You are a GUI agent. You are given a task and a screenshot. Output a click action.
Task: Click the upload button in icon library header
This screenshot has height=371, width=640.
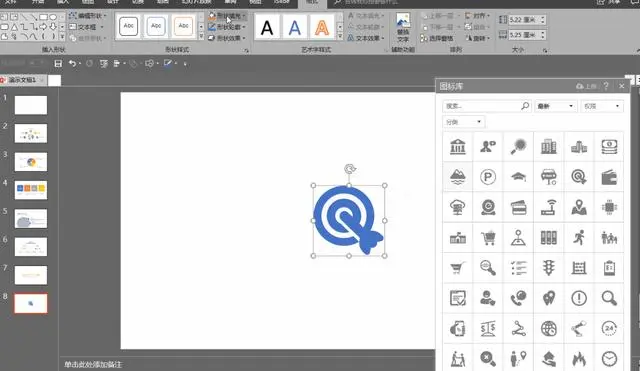(x=586, y=86)
